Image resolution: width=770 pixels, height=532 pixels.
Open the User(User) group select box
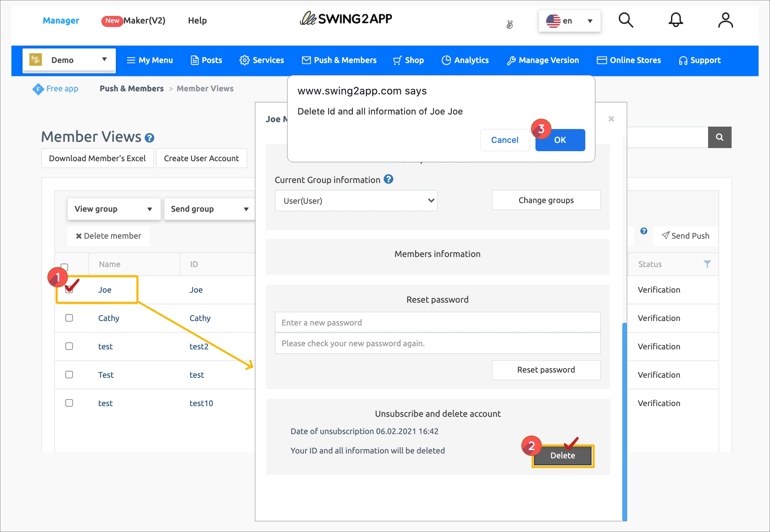(x=356, y=201)
